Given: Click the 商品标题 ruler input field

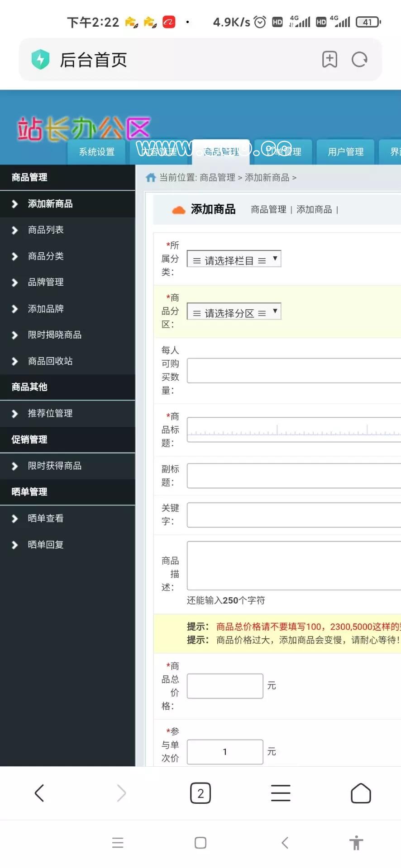Looking at the screenshot, I should (294, 429).
